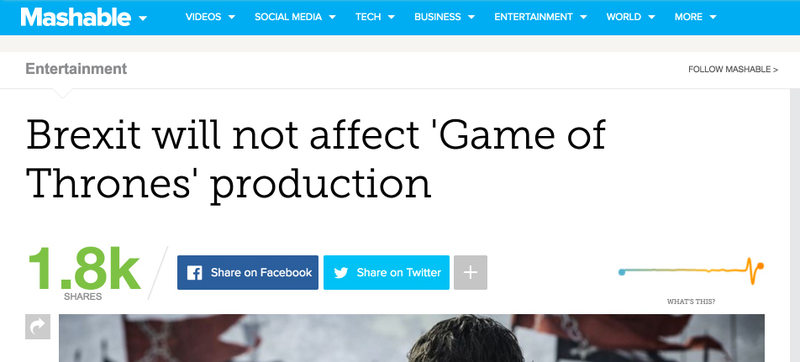Screen dimensions: 800x362
Task: Open the article hero image
Action: pyautogui.click(x=412, y=338)
